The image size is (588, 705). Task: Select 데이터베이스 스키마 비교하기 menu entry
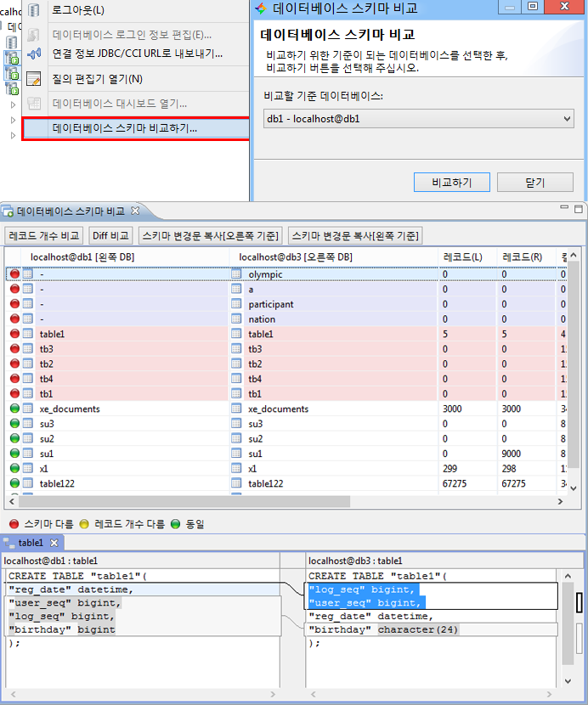click(x=124, y=129)
